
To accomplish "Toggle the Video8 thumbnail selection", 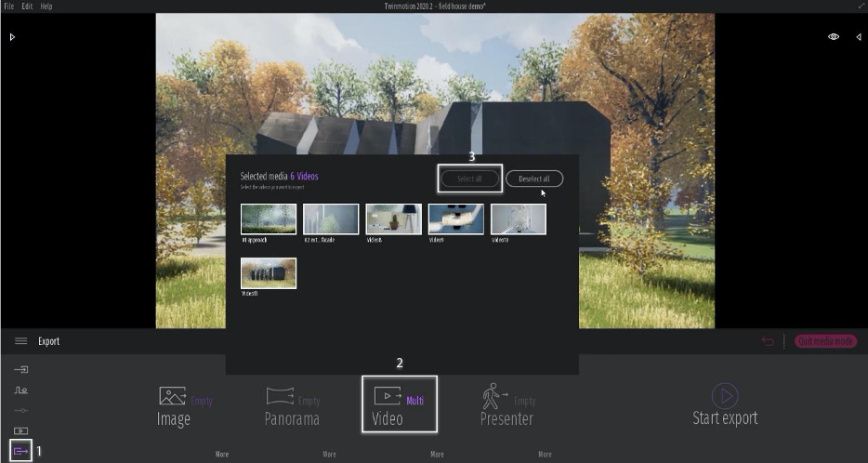I will point(394,218).
